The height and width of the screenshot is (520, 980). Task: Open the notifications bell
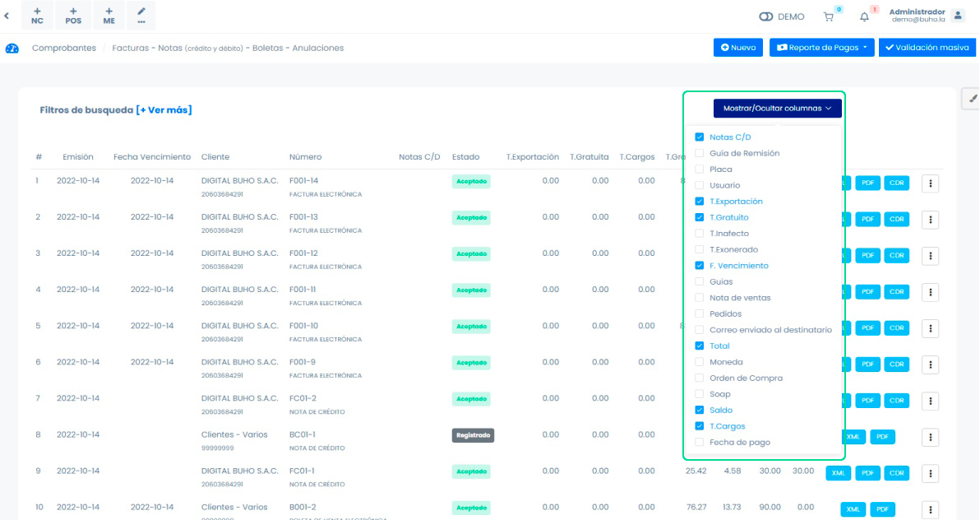864,16
